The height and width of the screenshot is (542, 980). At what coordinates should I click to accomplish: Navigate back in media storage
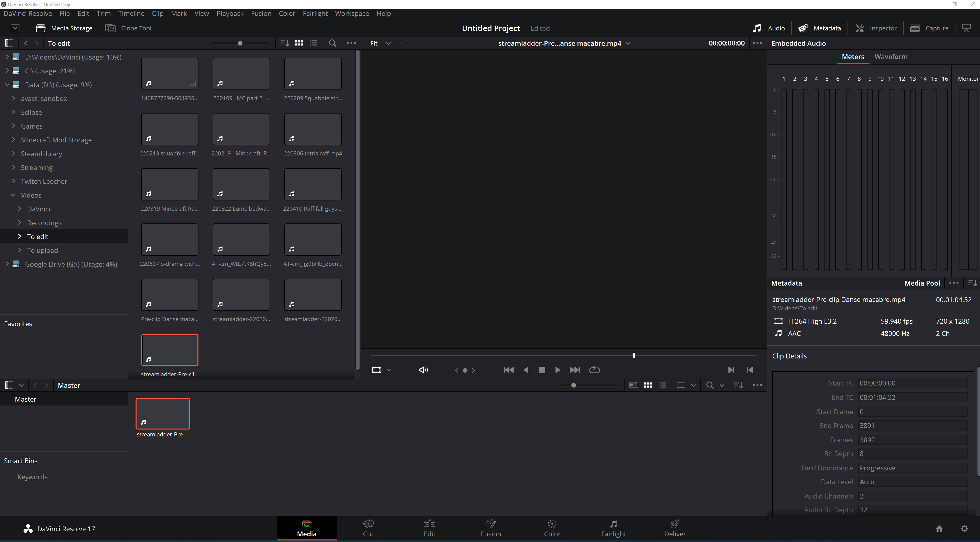click(x=26, y=43)
